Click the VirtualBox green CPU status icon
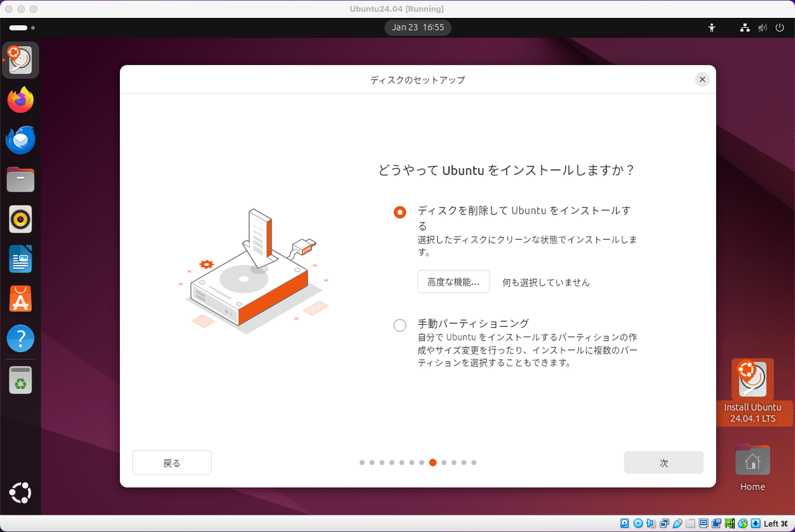 (729, 523)
